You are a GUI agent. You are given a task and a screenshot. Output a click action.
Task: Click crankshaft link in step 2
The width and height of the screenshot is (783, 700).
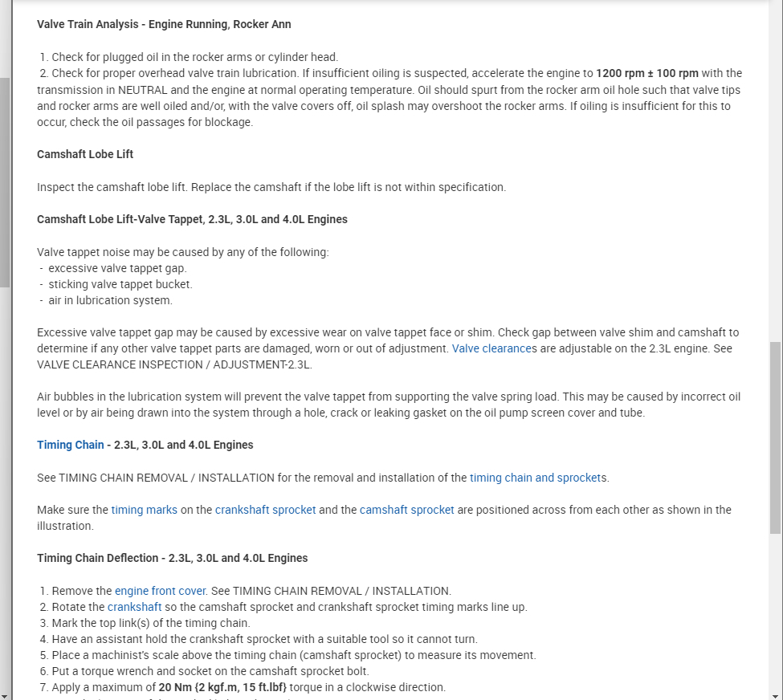tap(135, 607)
